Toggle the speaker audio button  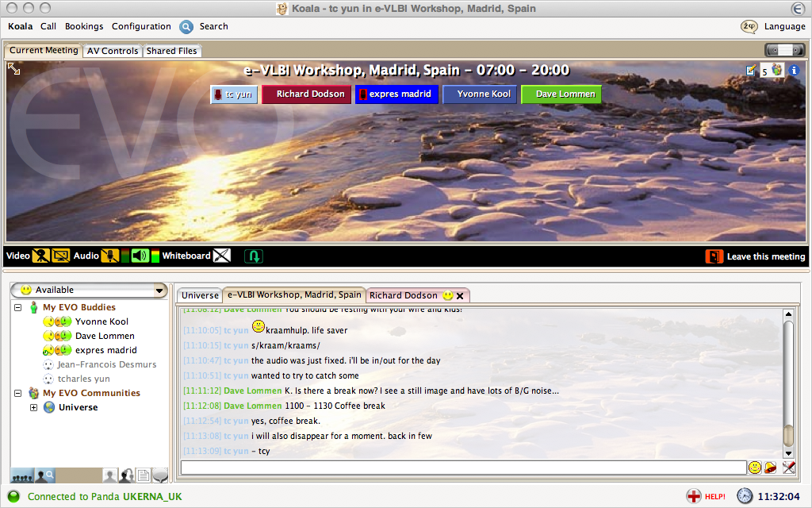140,256
